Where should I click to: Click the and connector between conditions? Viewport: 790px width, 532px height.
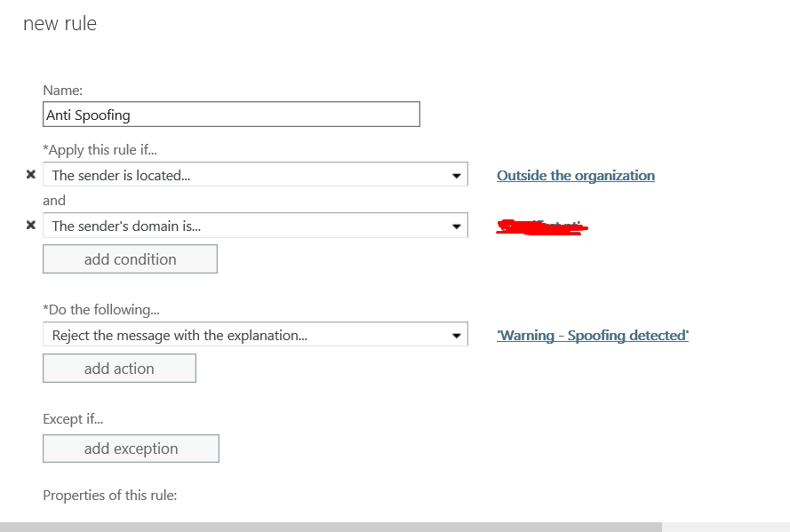click(x=54, y=200)
